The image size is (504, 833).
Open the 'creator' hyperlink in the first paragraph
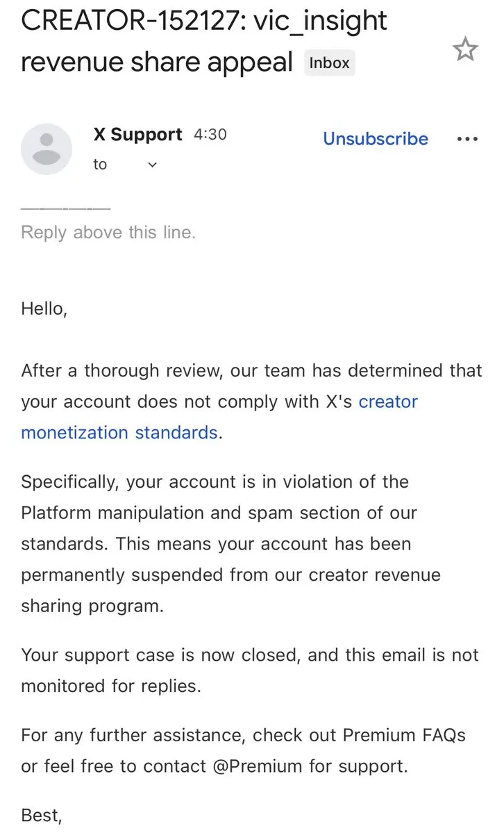pyautogui.click(x=388, y=402)
